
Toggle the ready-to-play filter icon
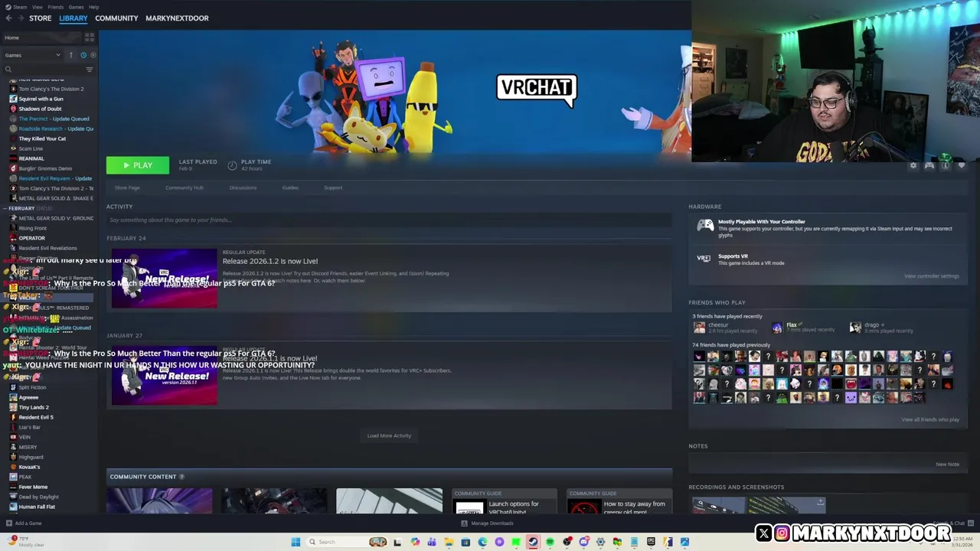pos(93,55)
